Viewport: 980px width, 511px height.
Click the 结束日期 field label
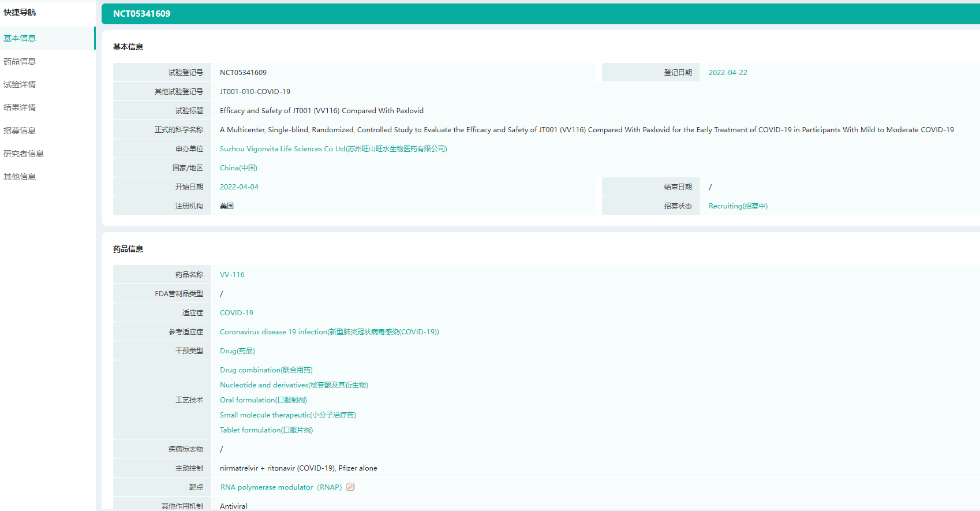(x=678, y=187)
